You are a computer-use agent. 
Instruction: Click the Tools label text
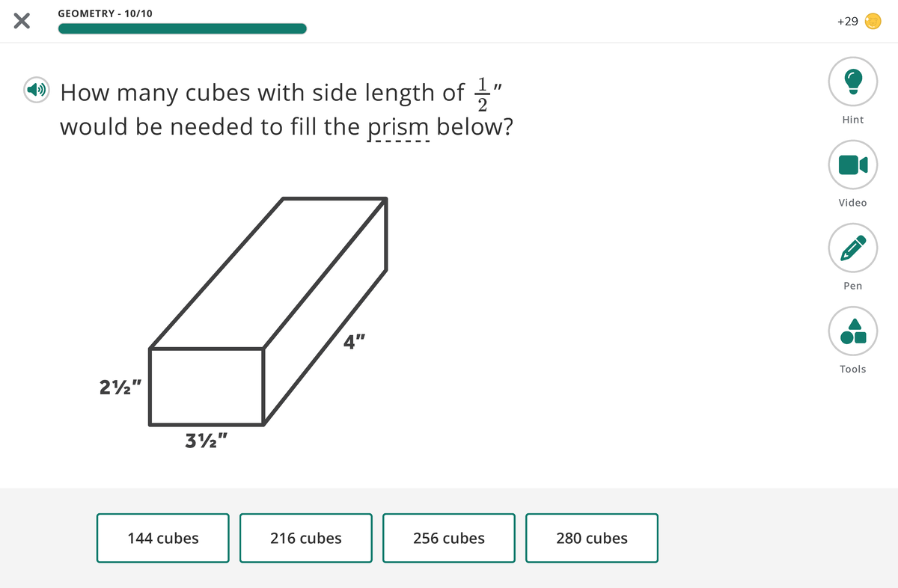(x=852, y=368)
